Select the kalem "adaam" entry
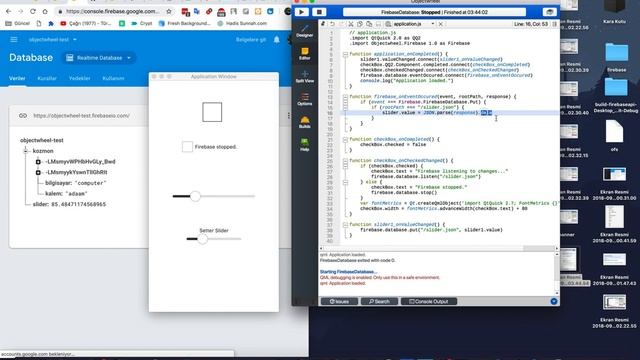 (x=66, y=193)
